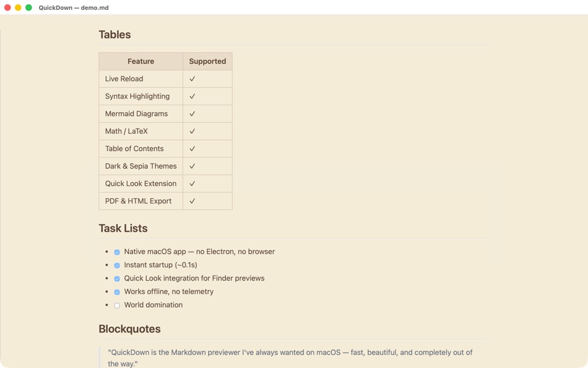
Task: Click the yellow minimize window button
Action: pyautogui.click(x=17, y=7)
